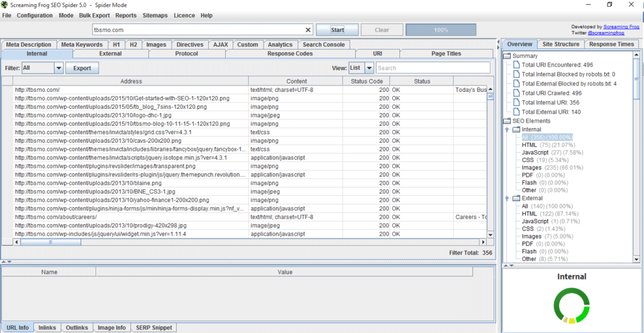
Task: Switch to the Images tab
Action: point(156,45)
